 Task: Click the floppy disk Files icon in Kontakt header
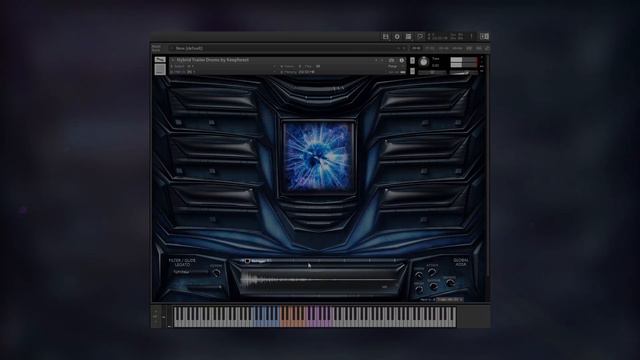pyautogui.click(x=385, y=37)
